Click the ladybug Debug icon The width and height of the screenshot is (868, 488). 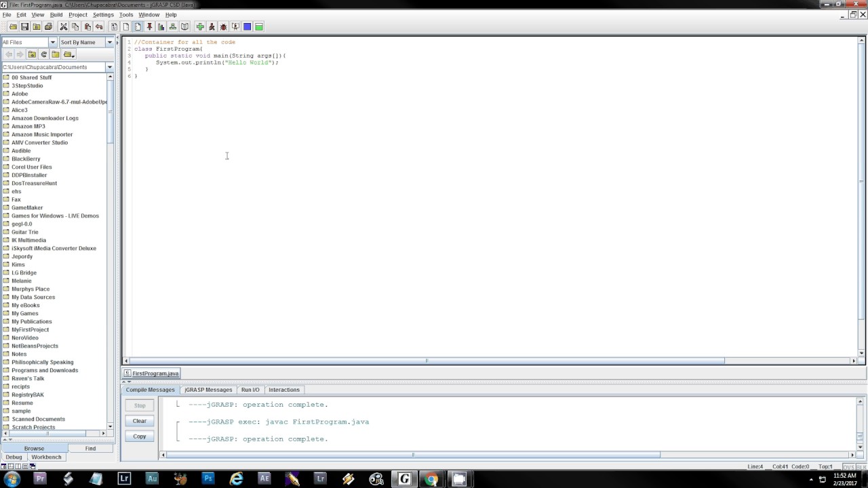[223, 26]
